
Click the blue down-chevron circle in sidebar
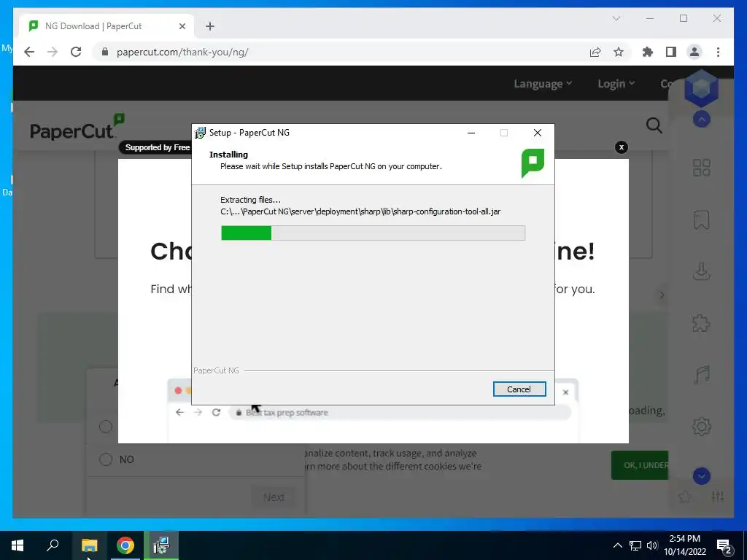point(701,475)
